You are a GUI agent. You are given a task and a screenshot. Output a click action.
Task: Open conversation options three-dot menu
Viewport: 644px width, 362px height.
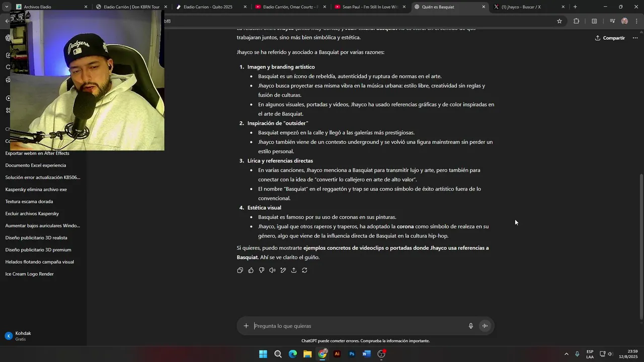(635, 38)
